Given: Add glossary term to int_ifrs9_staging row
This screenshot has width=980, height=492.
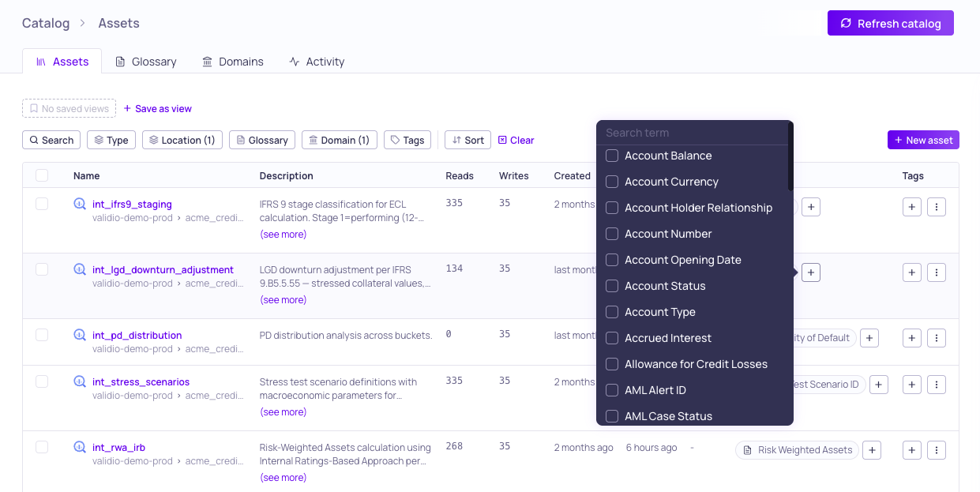Looking at the screenshot, I should 811,207.
